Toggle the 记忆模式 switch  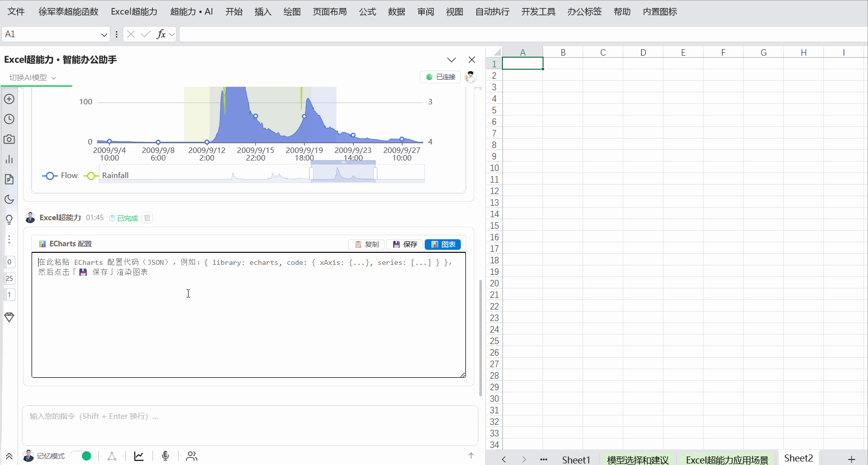pyautogui.click(x=81, y=456)
